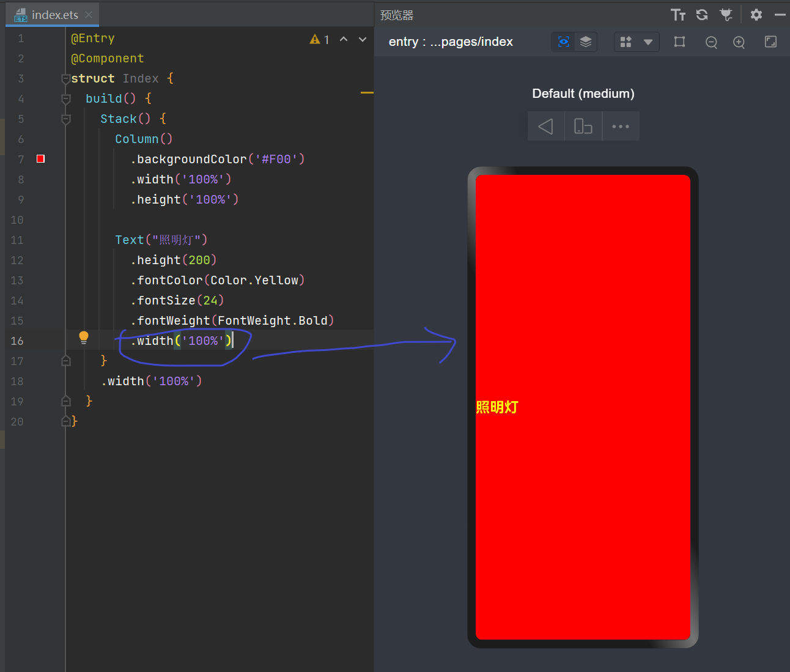Place cursor on .backgroundColor('#F00') line
This screenshot has width=790, height=672.
click(x=217, y=160)
